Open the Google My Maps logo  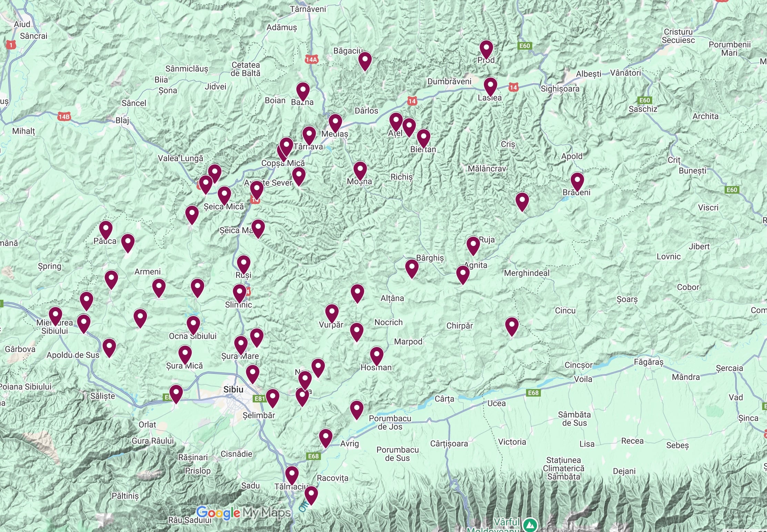[x=244, y=513]
